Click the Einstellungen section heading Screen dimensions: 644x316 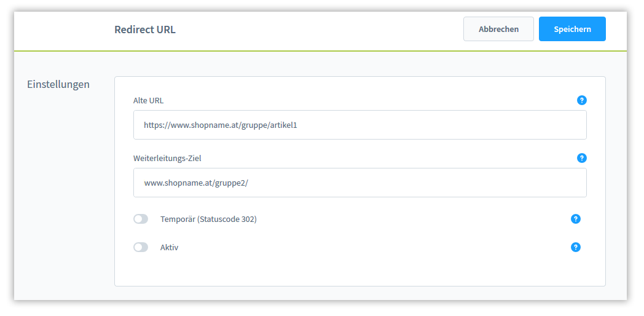tap(58, 84)
